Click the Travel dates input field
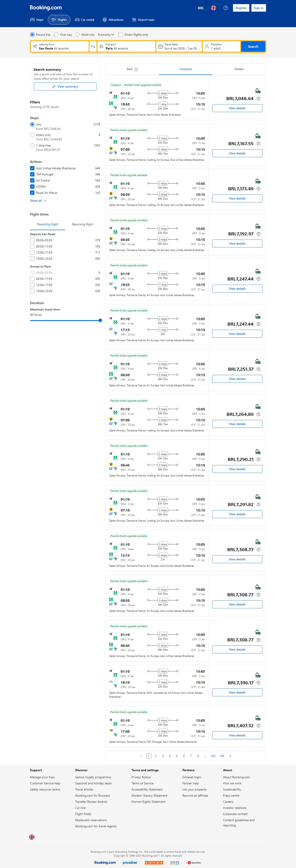Image resolution: width=296 pixels, height=868 pixels. pyautogui.click(x=179, y=46)
